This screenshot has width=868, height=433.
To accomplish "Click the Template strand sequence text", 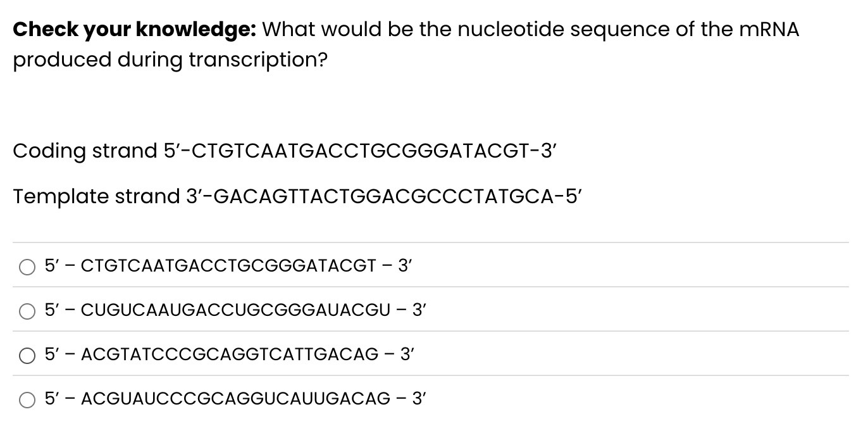I will tap(297, 196).
